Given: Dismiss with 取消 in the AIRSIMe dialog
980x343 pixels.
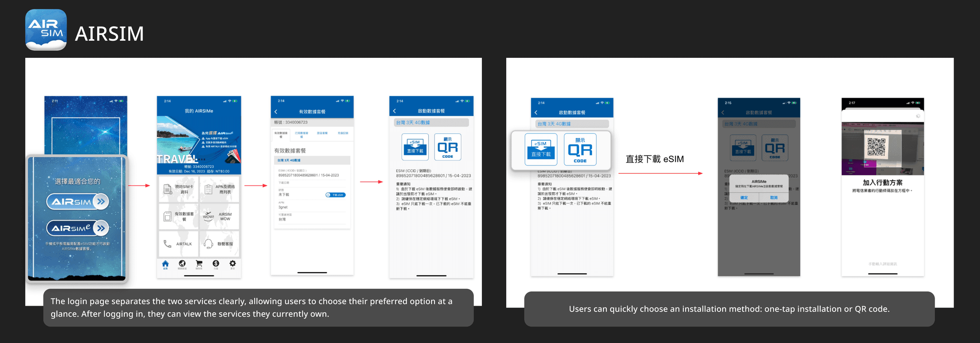Looking at the screenshot, I should coord(774,198).
